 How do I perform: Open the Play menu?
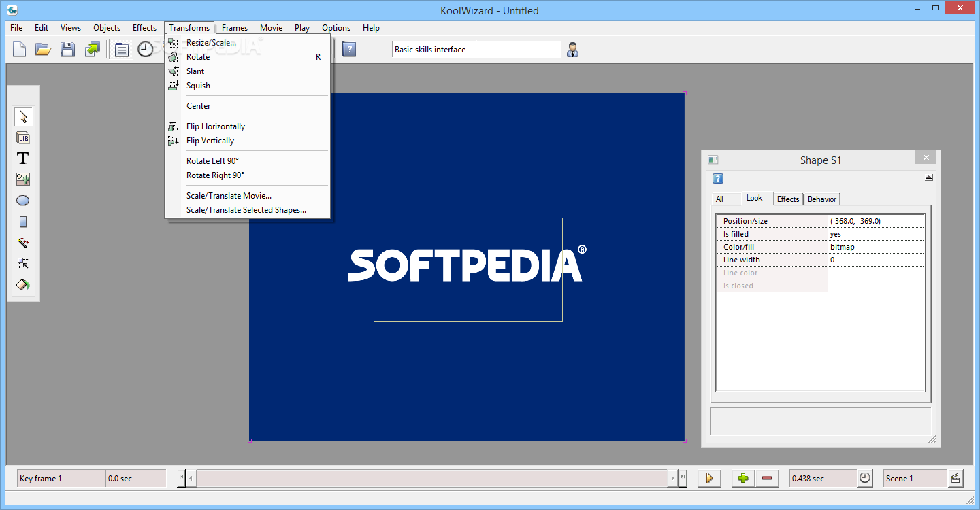302,28
